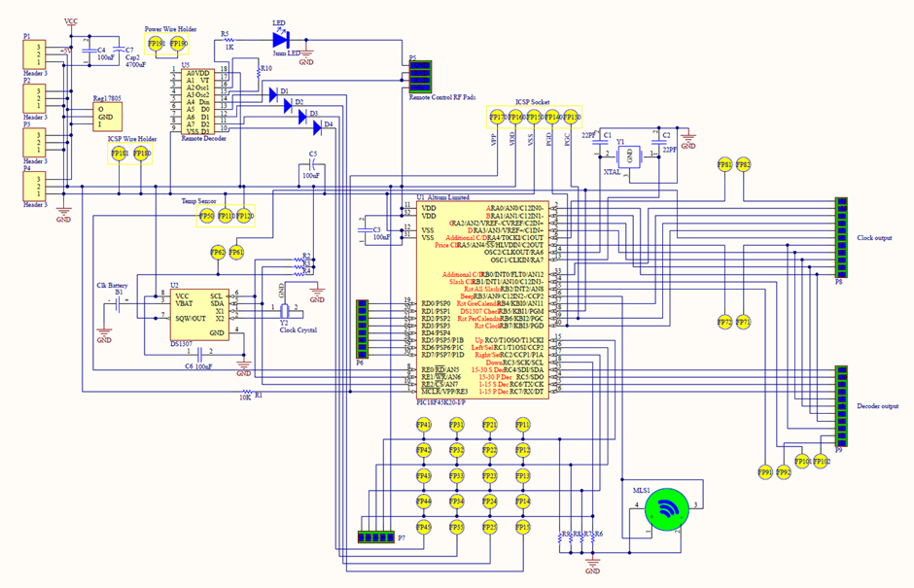914x588 pixels.
Task: Select the U2 DS1307 clock chip
Action: pyautogui.click(x=199, y=315)
